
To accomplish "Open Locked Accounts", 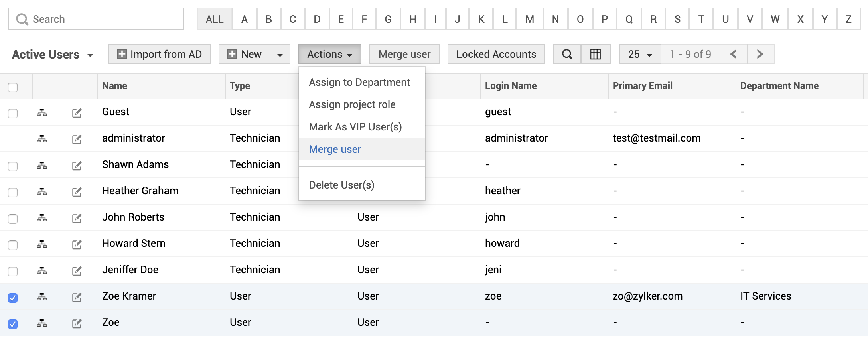I will (x=496, y=54).
